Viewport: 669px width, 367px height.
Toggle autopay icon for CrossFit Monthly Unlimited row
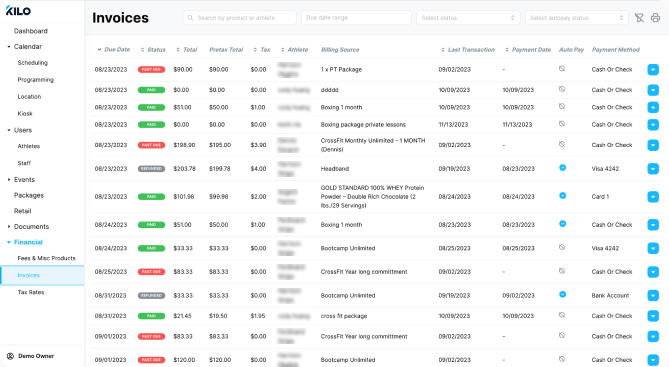pos(562,144)
